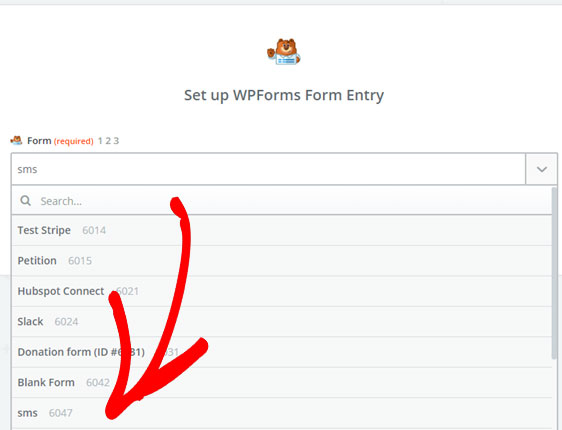Click the WPForms bear mascot logo
The image size is (562, 430).
[284, 52]
